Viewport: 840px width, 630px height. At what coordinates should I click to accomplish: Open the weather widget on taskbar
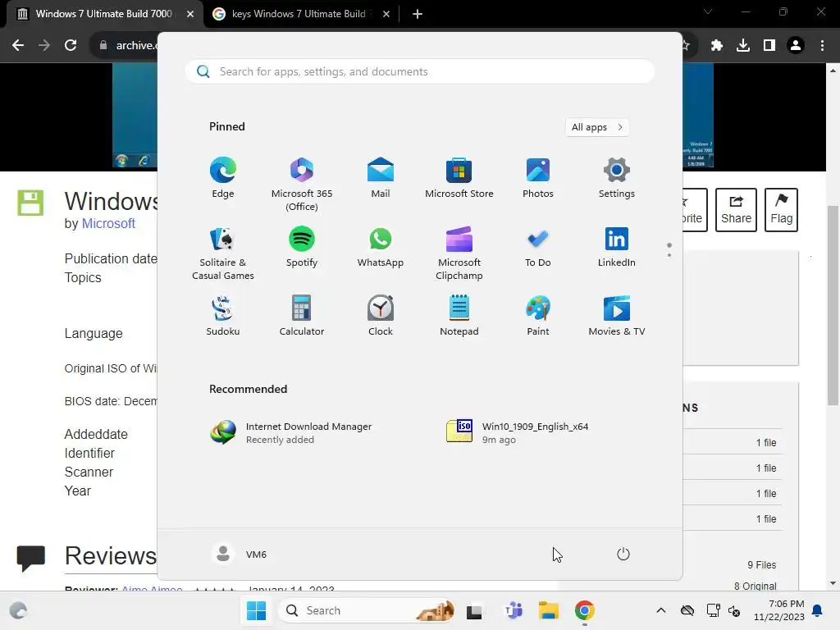[x=18, y=610]
